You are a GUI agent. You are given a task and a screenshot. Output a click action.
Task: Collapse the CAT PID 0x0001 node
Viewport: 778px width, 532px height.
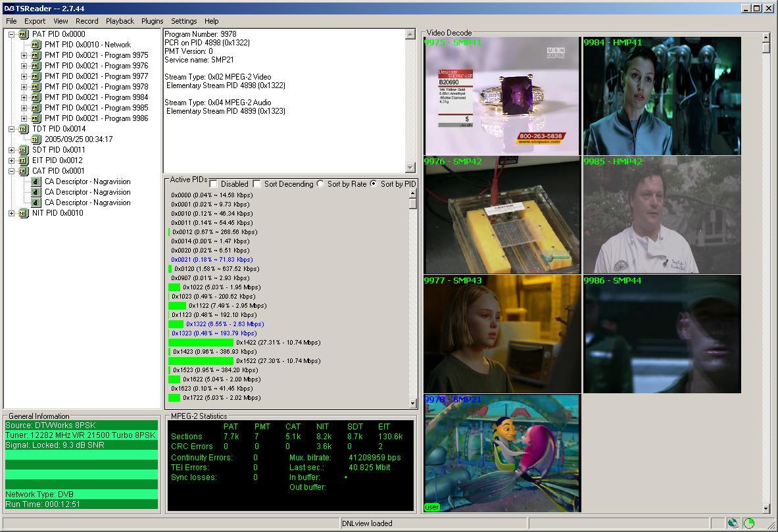11,171
